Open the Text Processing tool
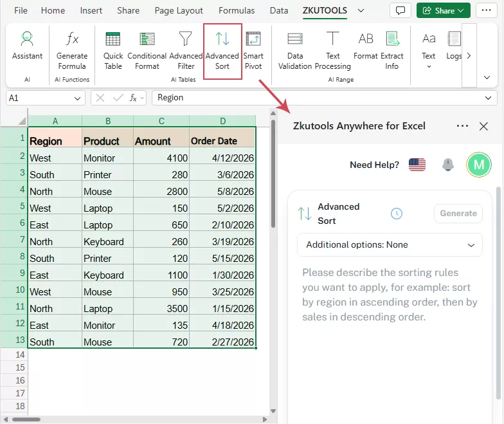Screen dimensions: 504x424 [333, 50]
